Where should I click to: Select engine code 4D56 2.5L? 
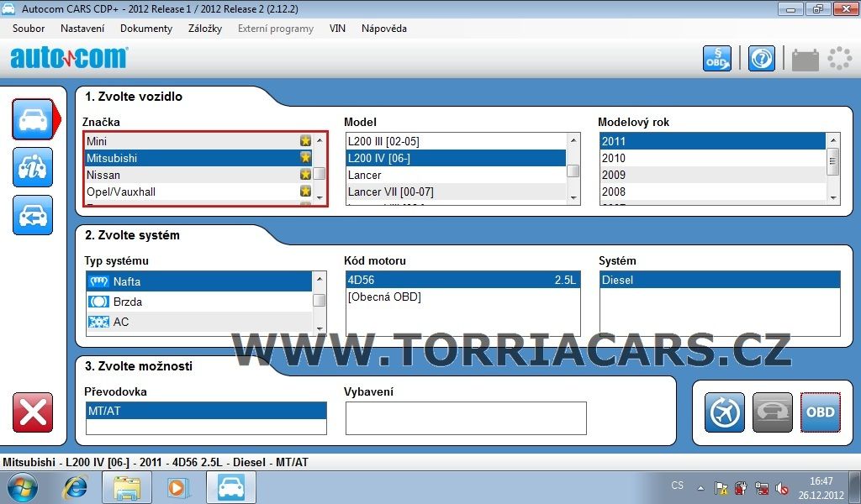point(462,280)
